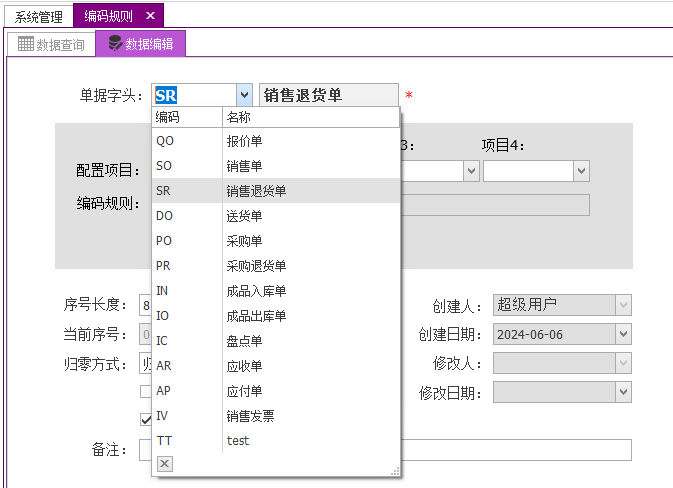Open the 数据查询 tab
Screen dimensions: 673x488
tap(52, 44)
